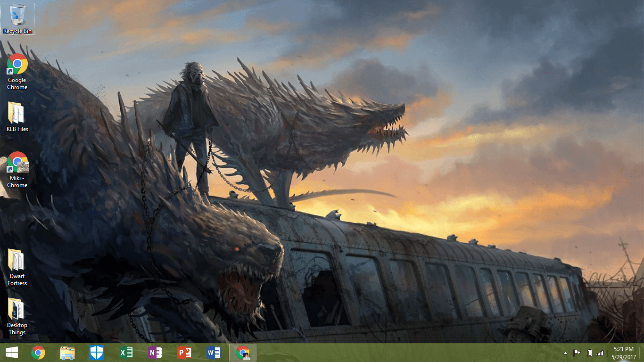Switch to the active Chrome profile window in taskbar

(243, 353)
